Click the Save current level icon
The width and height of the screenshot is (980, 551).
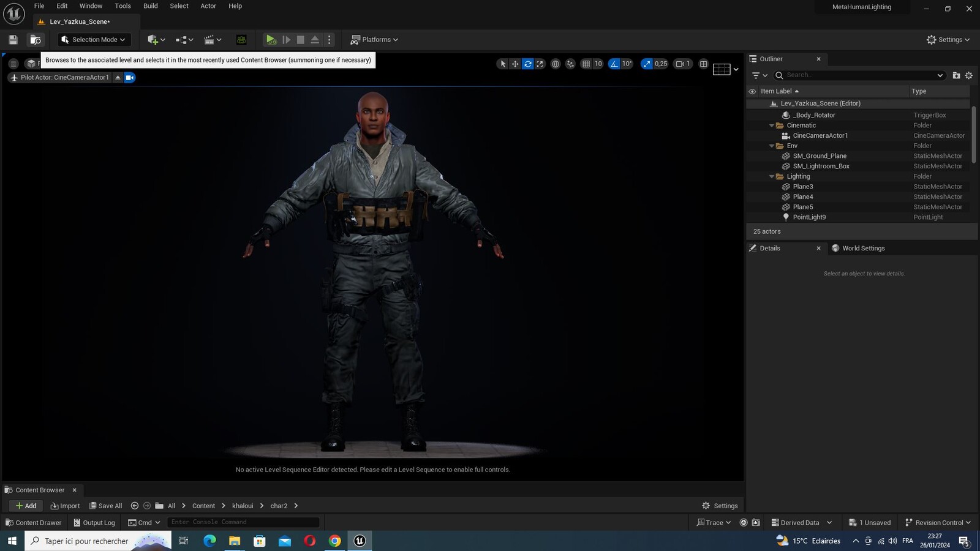click(13, 40)
